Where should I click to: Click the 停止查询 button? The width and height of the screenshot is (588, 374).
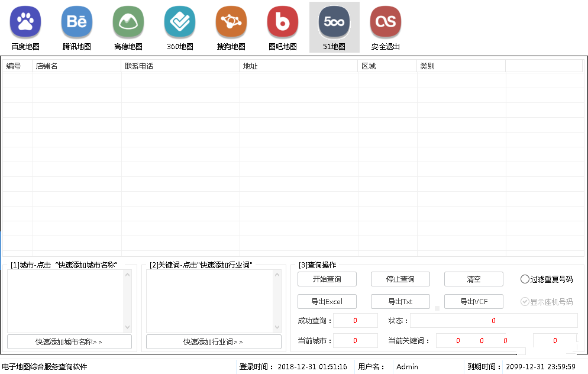400,279
